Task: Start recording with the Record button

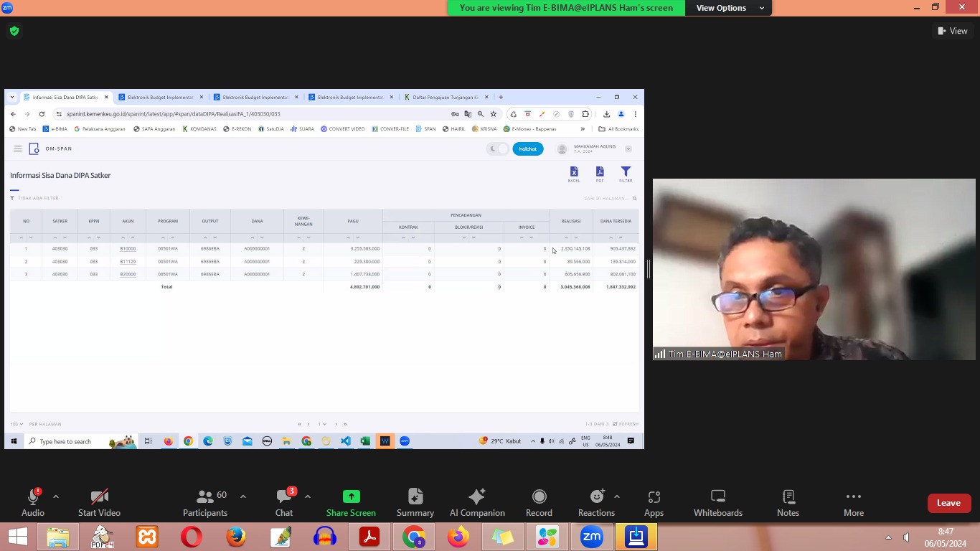Action: click(x=539, y=503)
